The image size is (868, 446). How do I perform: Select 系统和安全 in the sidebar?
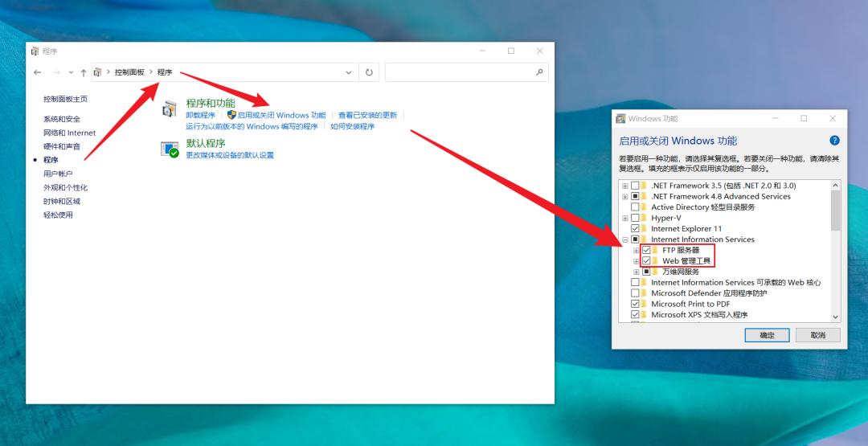click(x=62, y=119)
